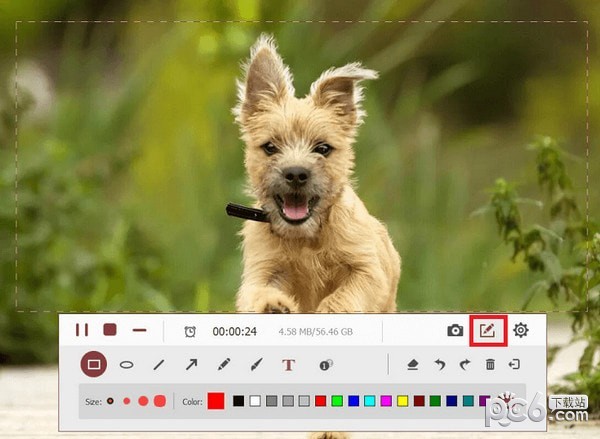Pause the recording

tap(82, 330)
